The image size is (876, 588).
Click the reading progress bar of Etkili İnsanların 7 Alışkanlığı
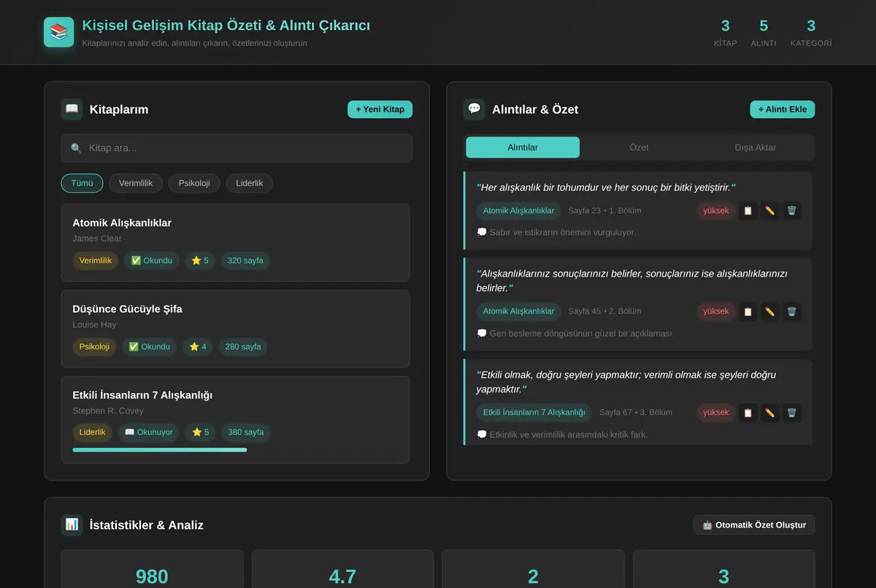[160, 450]
